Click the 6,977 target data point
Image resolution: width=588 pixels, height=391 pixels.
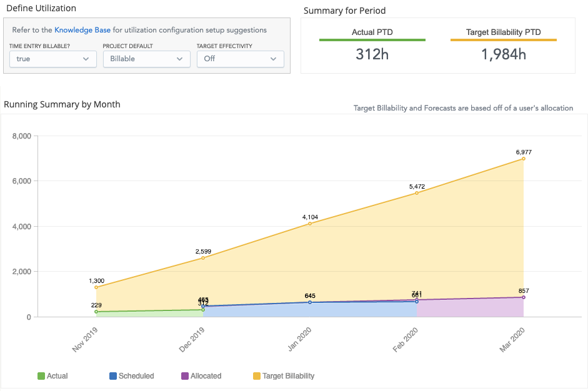coord(524,159)
